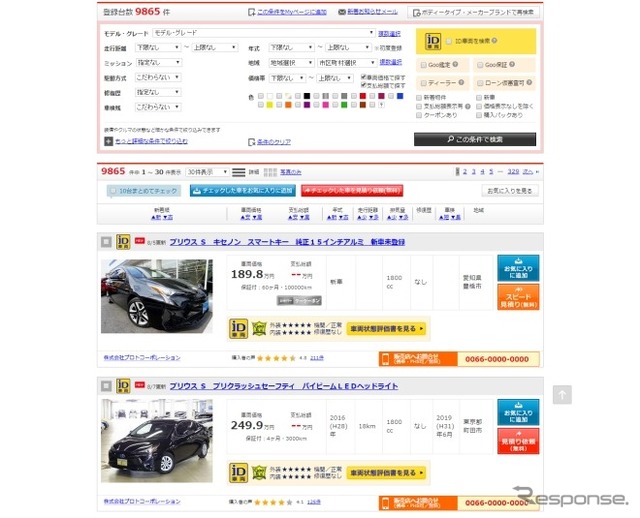Select the black color swatch

[x=307, y=96]
